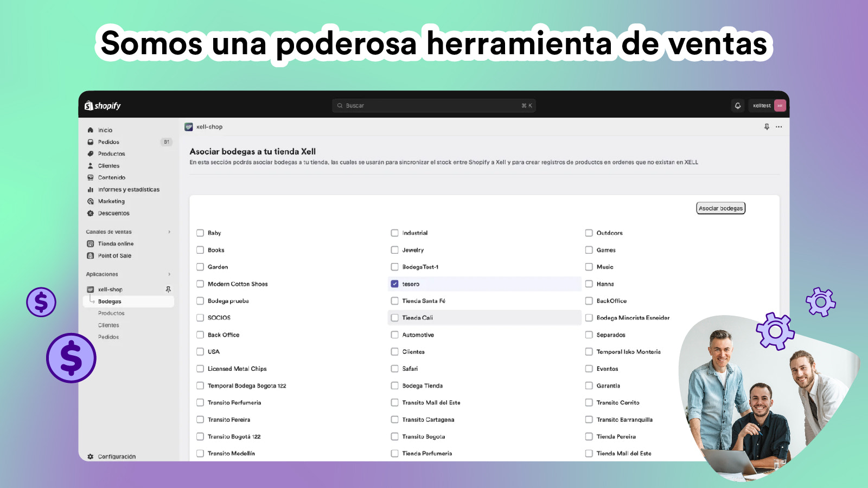Check the Tienda Cali checkbox
Image resolution: width=868 pixels, height=488 pixels.
(x=394, y=318)
